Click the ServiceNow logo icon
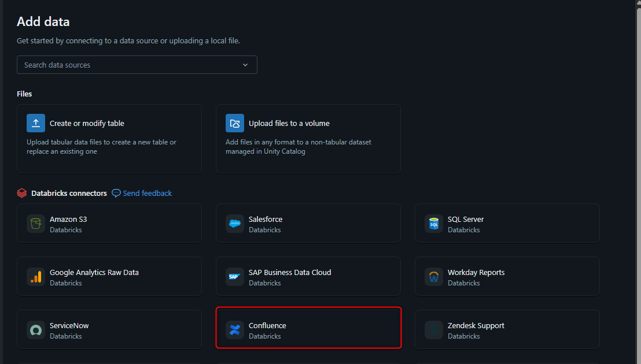The image size is (641, 364). click(x=36, y=330)
